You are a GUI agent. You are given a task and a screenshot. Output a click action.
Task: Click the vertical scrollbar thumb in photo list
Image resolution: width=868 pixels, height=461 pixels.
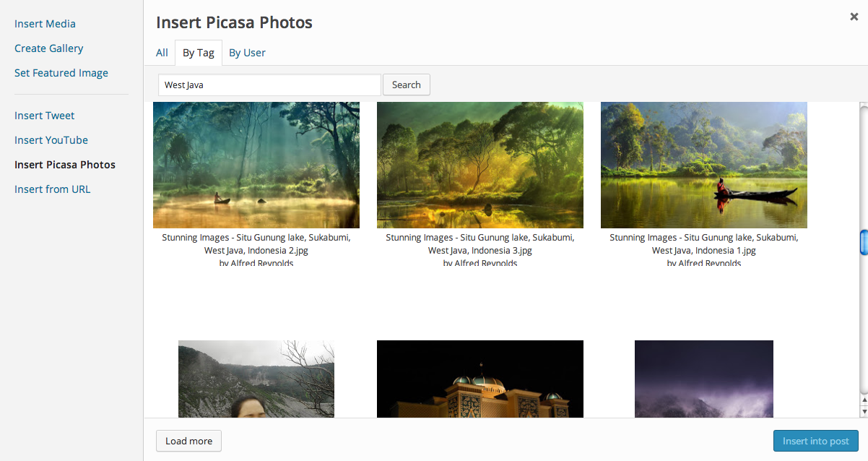click(864, 242)
